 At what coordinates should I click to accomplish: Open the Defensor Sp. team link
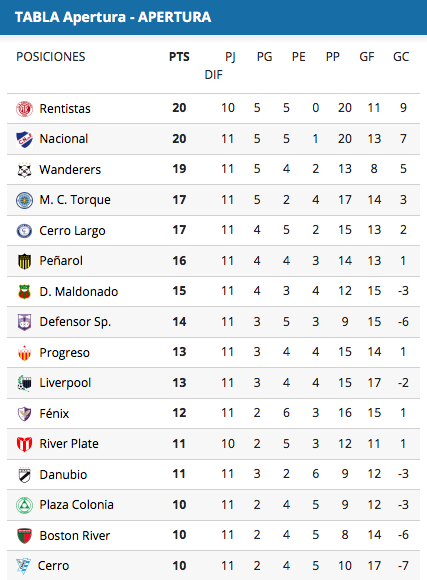[x=75, y=322]
